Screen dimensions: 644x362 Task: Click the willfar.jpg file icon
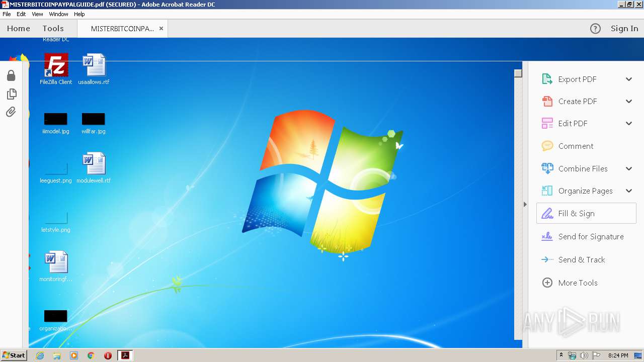click(94, 119)
